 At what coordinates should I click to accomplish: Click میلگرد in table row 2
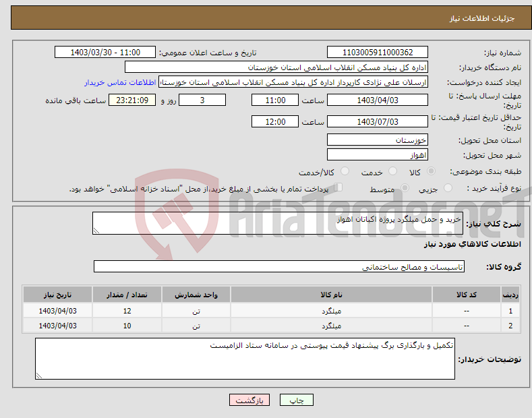click(x=331, y=326)
